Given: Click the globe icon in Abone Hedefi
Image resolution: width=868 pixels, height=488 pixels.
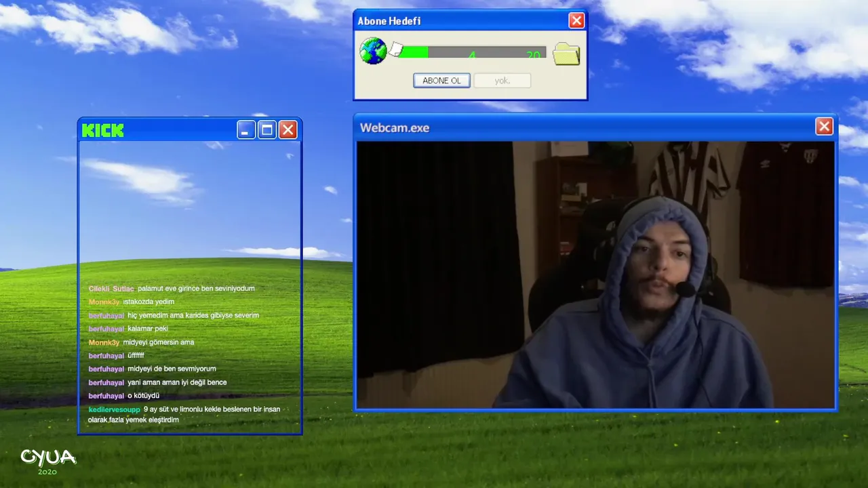Looking at the screenshot, I should [373, 51].
